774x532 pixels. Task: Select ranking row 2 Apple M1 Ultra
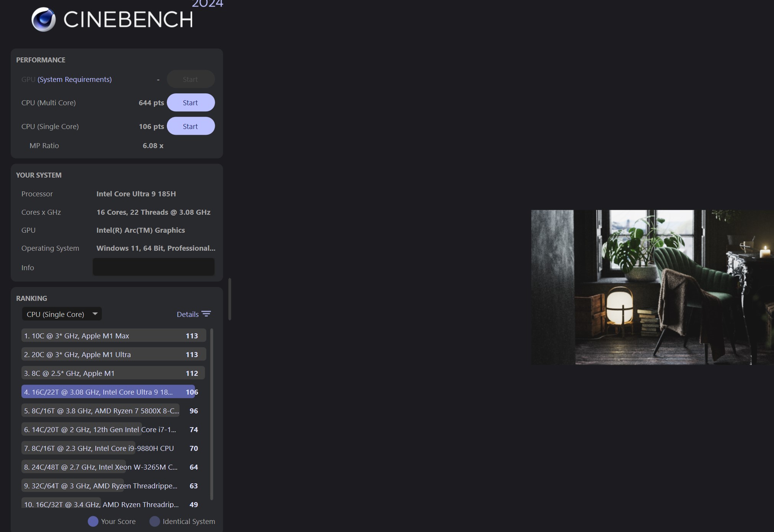coord(114,354)
